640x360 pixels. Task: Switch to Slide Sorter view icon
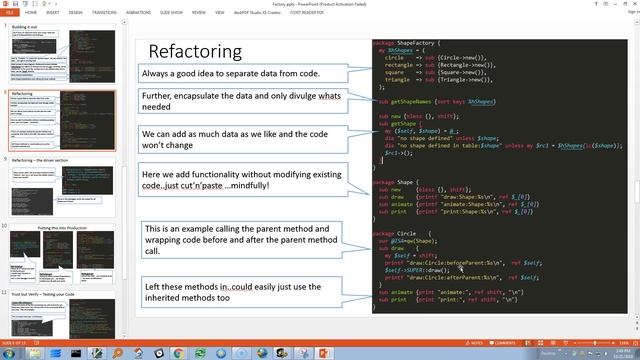tap(540, 343)
